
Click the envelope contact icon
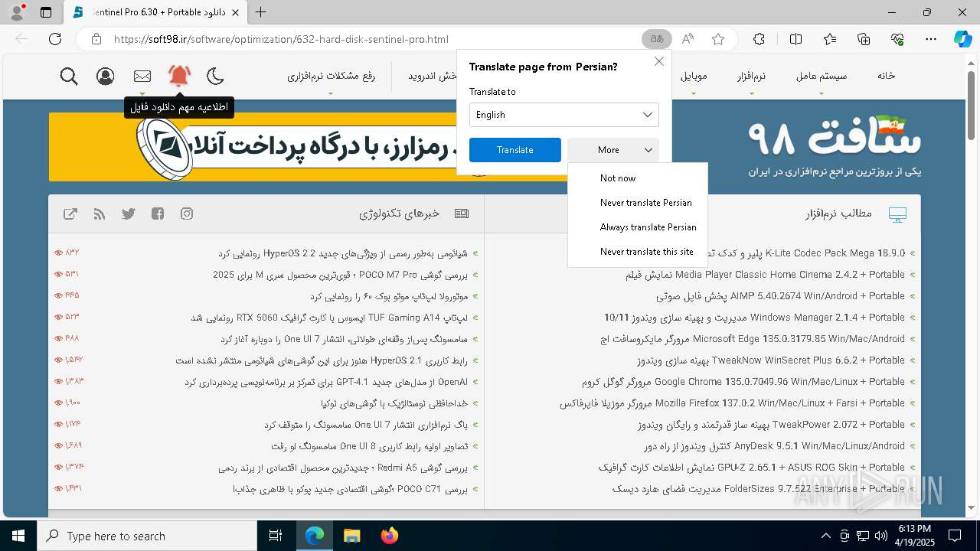point(142,76)
